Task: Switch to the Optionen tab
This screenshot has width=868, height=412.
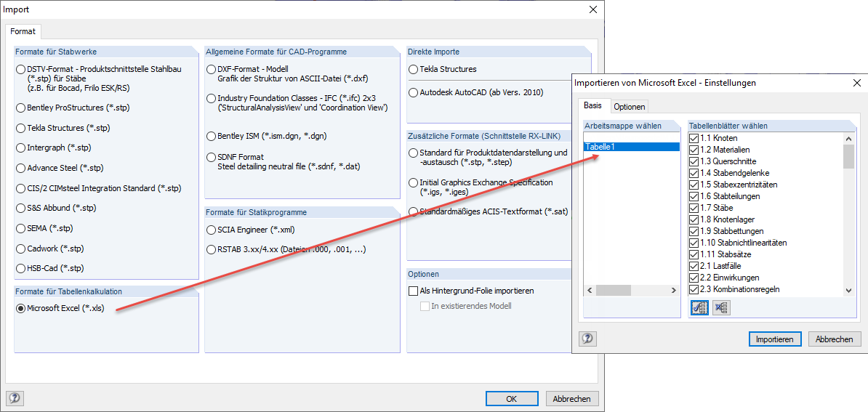Action: point(630,106)
